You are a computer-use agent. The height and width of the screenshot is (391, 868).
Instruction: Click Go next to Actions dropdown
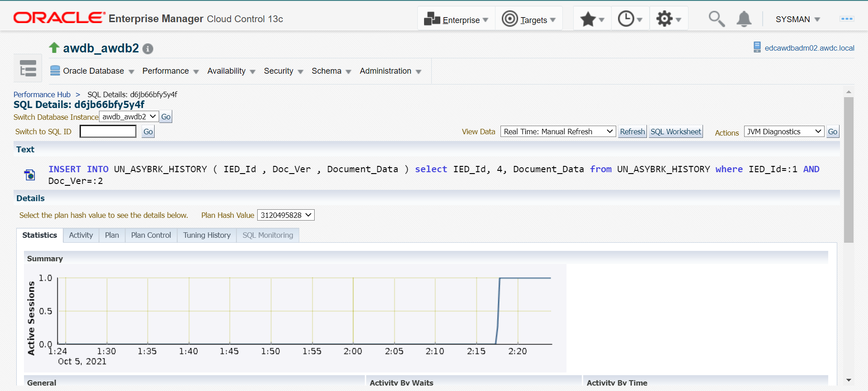pyautogui.click(x=833, y=132)
